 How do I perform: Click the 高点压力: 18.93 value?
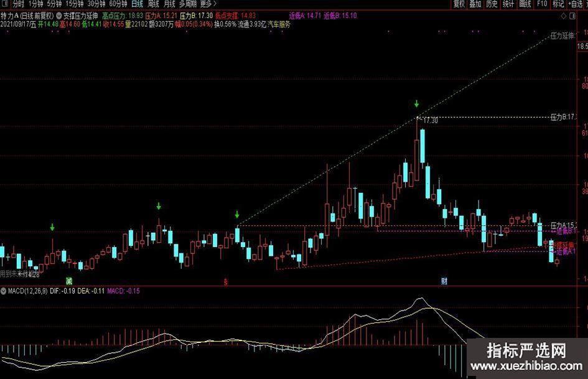pos(123,16)
